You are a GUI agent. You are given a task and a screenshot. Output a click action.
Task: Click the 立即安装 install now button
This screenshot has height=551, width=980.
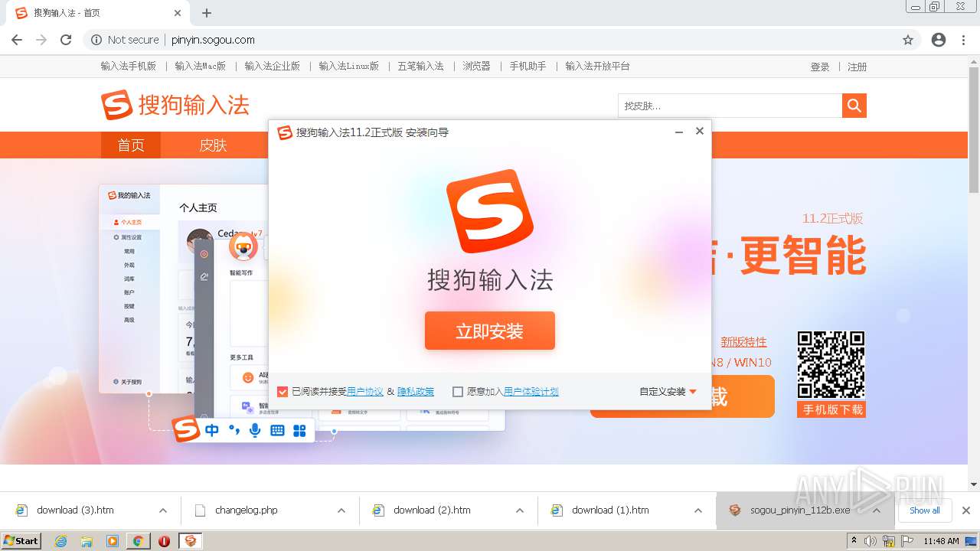(x=490, y=331)
